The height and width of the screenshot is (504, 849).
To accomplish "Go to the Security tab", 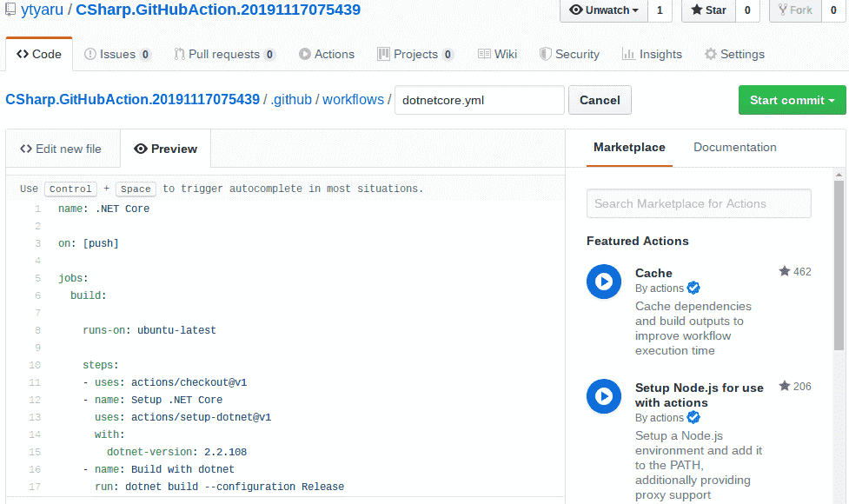I will pos(569,54).
